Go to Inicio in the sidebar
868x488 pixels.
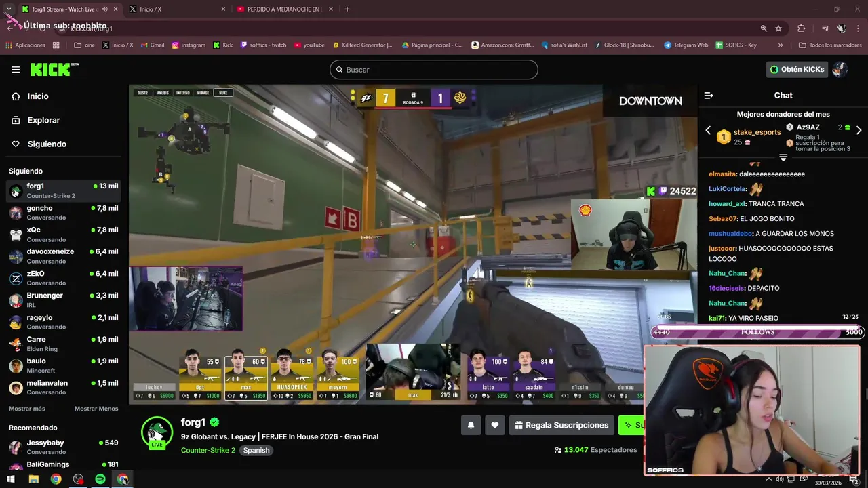(38, 96)
